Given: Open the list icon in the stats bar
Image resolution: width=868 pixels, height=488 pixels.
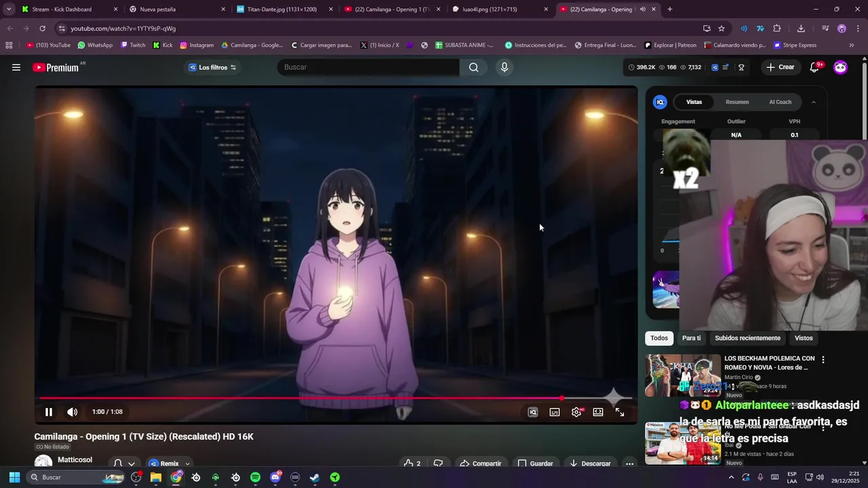Looking at the screenshot, I should [726, 67].
